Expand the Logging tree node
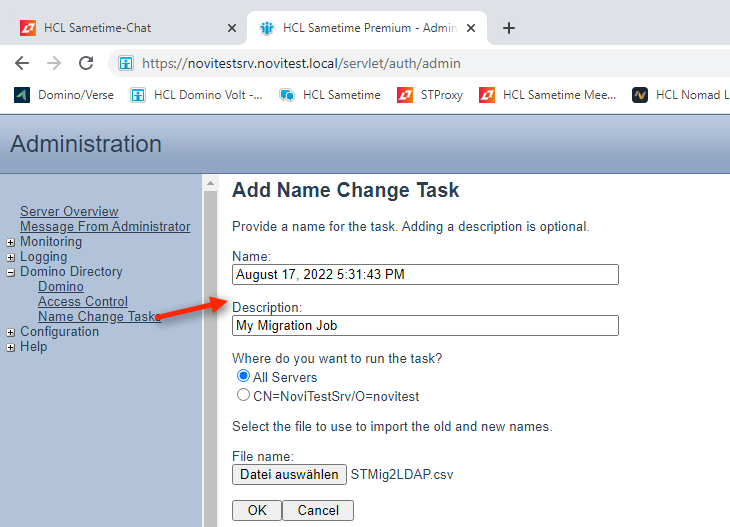730x527 pixels. (11, 257)
